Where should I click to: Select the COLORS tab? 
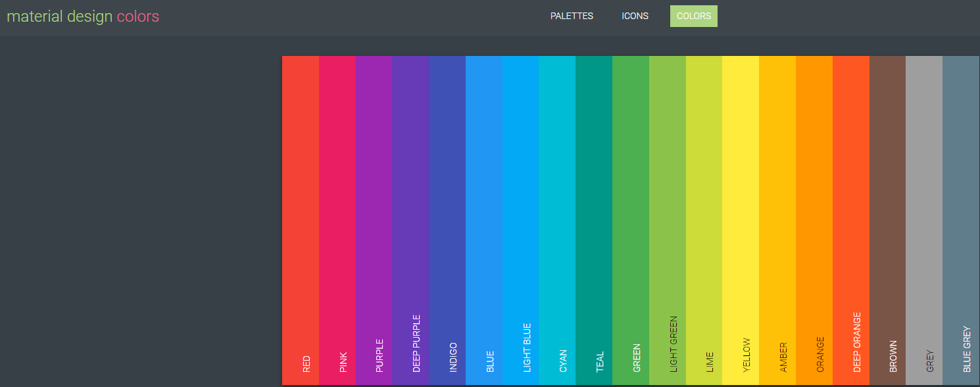(694, 16)
